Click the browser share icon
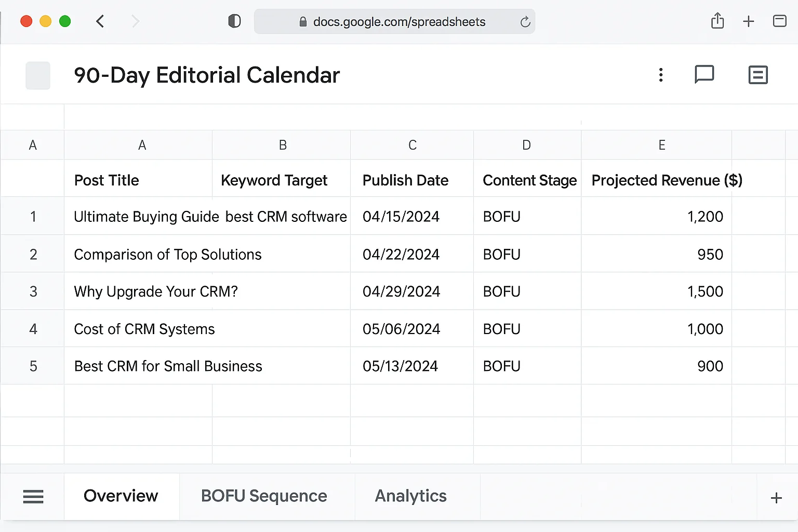The image size is (798, 532). [x=717, y=21]
